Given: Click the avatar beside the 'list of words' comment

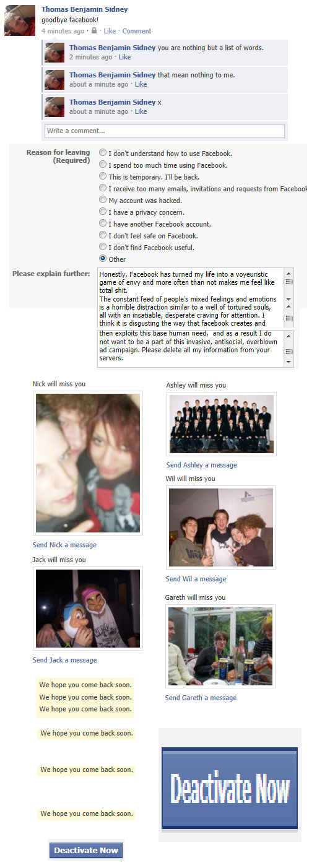Looking at the screenshot, I should pos(54,53).
